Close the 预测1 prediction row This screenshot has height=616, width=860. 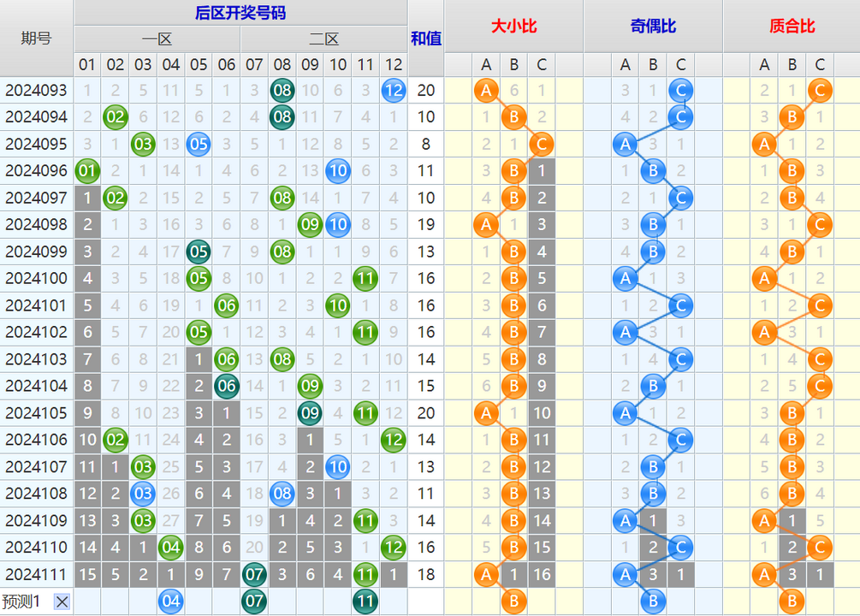[x=62, y=601]
